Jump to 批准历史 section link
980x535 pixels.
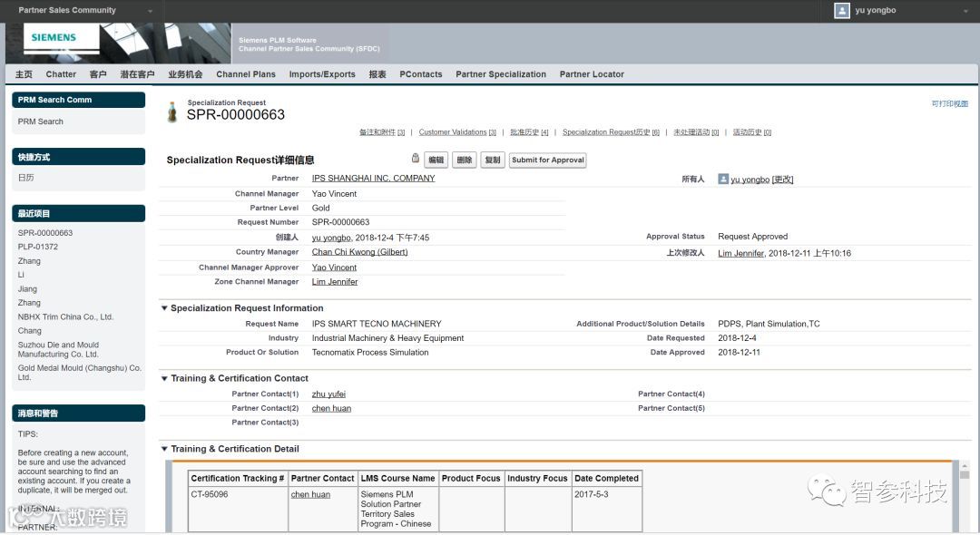tap(529, 132)
